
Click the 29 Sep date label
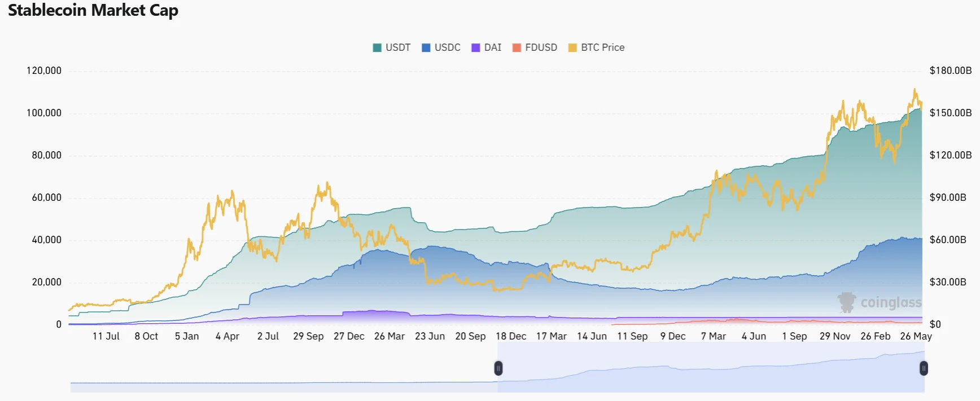coord(308,336)
